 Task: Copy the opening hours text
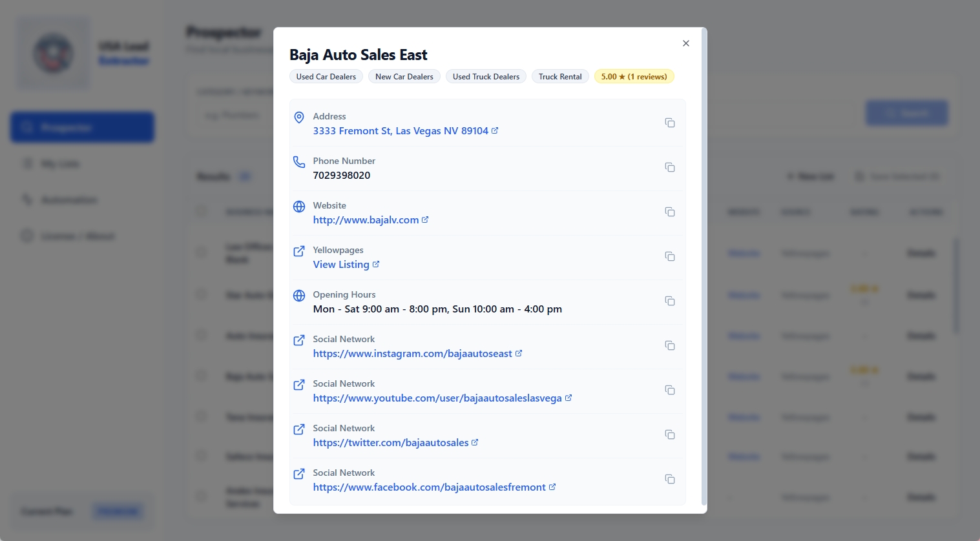[670, 301]
